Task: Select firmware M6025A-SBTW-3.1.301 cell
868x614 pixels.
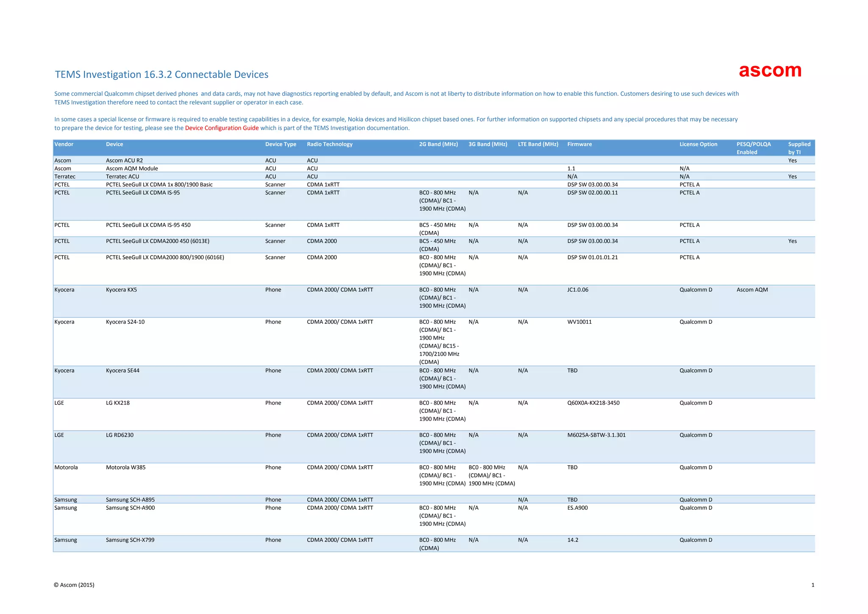Action: pos(596,435)
